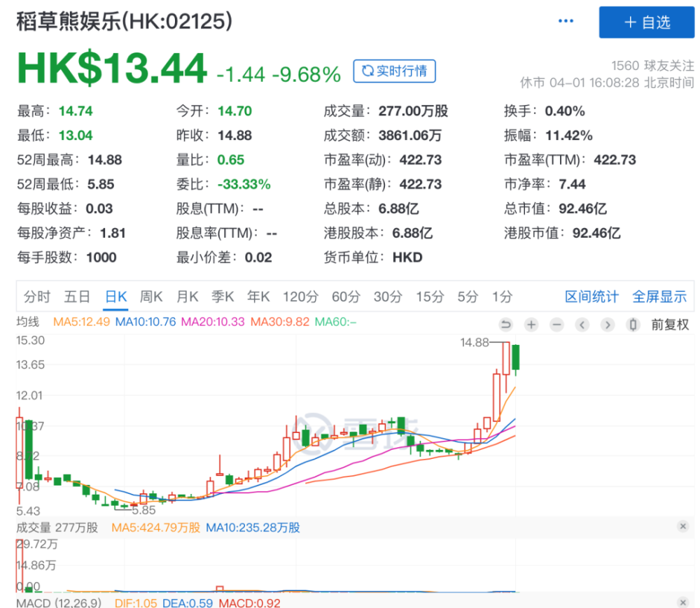Viewport: 700px width, 608px height.
Task: Open 全屏显示 fullscreen chart view
Action: click(659, 297)
